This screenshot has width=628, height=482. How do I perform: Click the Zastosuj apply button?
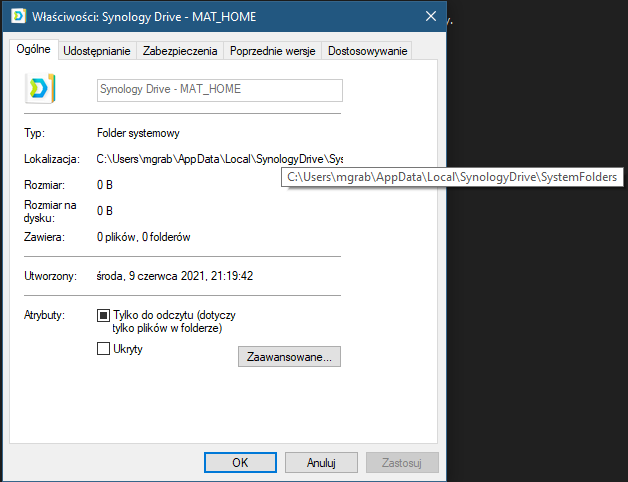coord(402,463)
